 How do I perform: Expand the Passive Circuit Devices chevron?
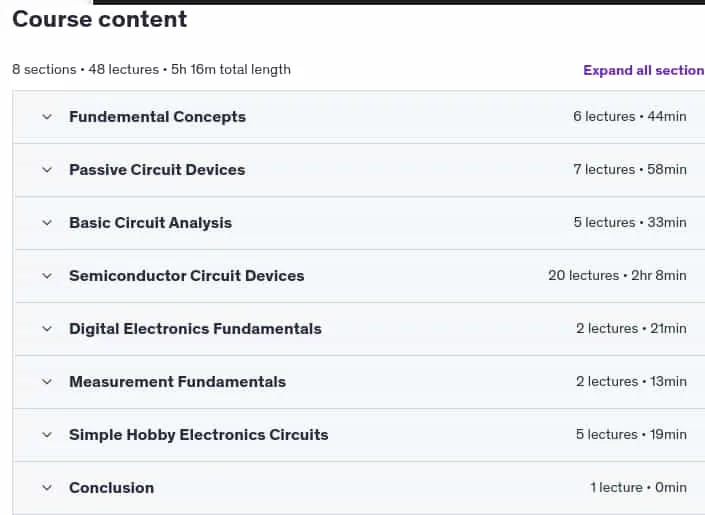tap(47, 170)
